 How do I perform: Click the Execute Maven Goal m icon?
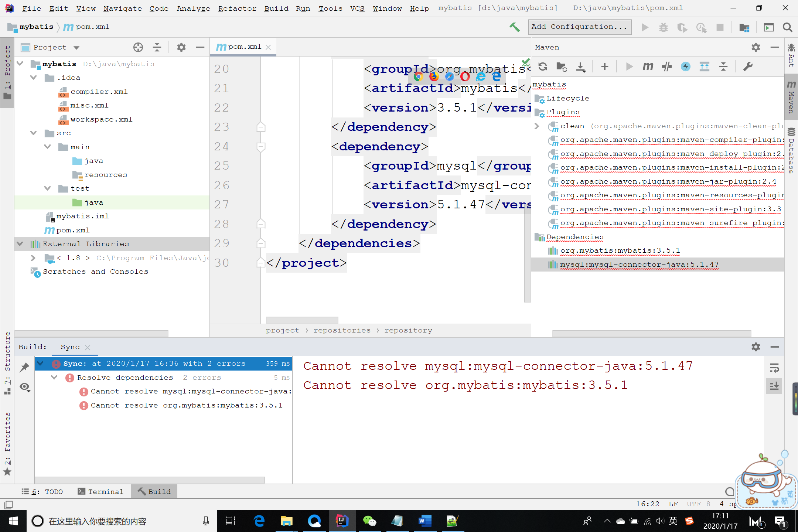[648, 66]
